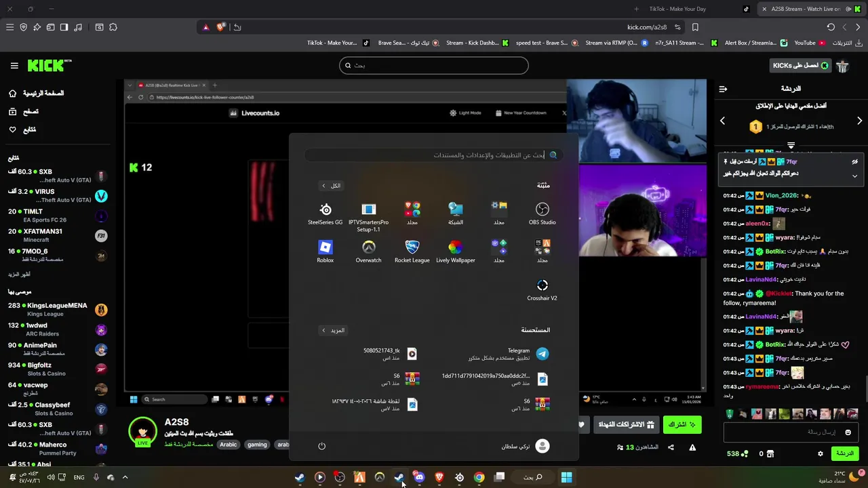
Task: Open a new browser tab
Action: [636, 9]
